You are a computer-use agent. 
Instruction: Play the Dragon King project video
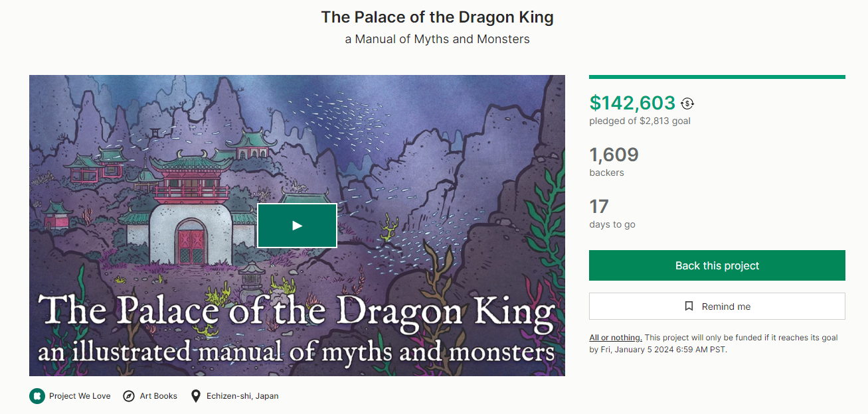[297, 226]
